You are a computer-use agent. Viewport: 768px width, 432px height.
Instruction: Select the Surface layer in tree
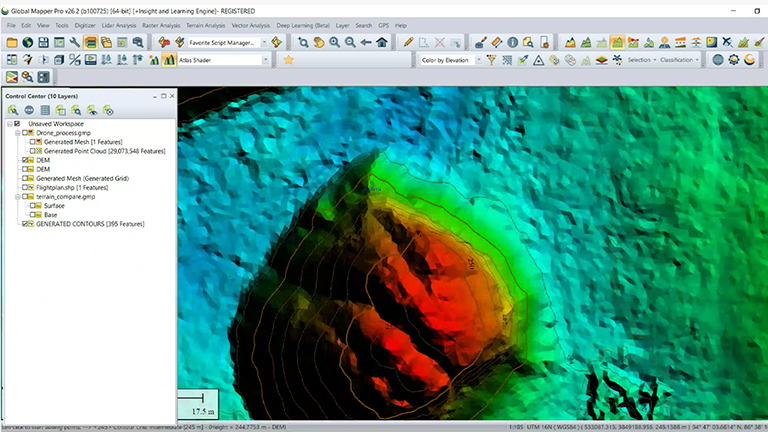(54, 206)
